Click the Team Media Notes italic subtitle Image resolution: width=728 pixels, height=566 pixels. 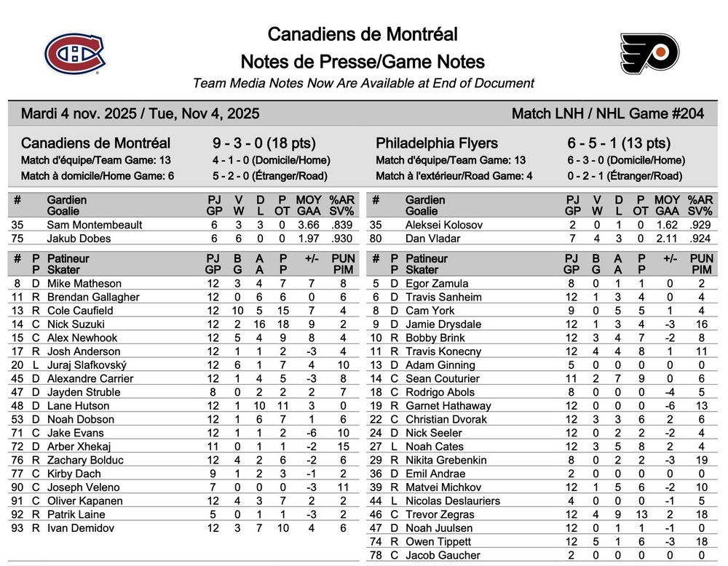(x=363, y=84)
